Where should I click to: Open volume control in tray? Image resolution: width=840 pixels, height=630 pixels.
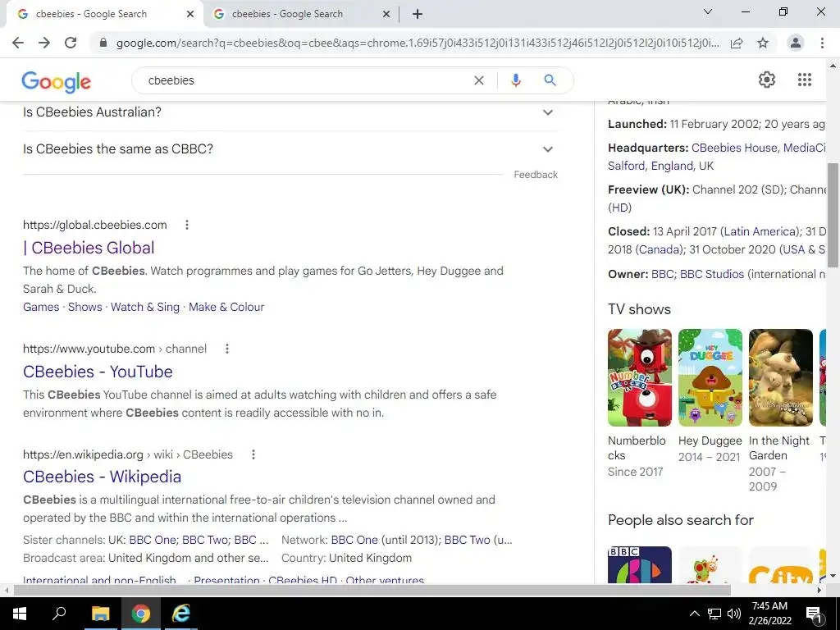pos(734,614)
